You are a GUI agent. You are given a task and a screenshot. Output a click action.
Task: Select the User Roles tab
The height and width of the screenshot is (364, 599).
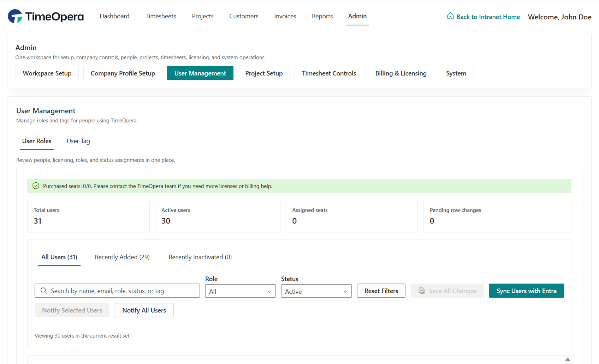point(37,141)
